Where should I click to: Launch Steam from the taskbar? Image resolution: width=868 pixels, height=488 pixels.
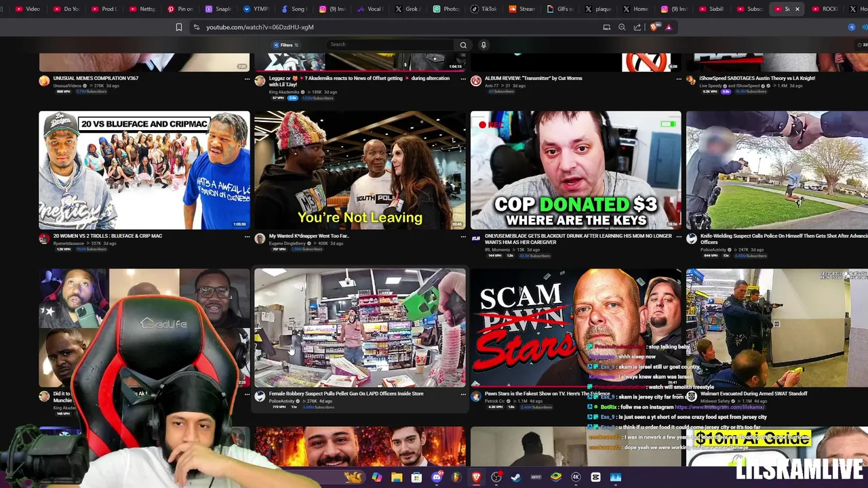[x=516, y=477]
